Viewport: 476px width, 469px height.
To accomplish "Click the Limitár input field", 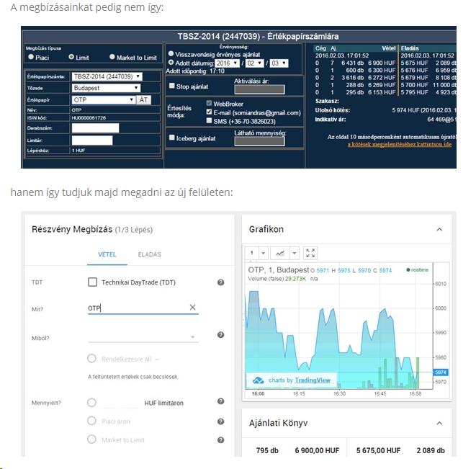I will (92, 140).
